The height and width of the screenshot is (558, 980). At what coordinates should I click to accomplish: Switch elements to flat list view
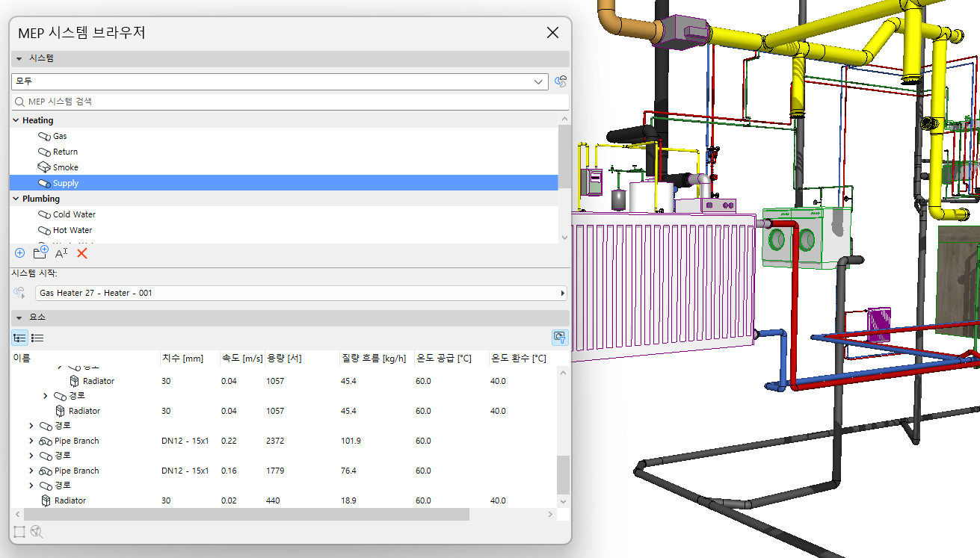coord(37,338)
